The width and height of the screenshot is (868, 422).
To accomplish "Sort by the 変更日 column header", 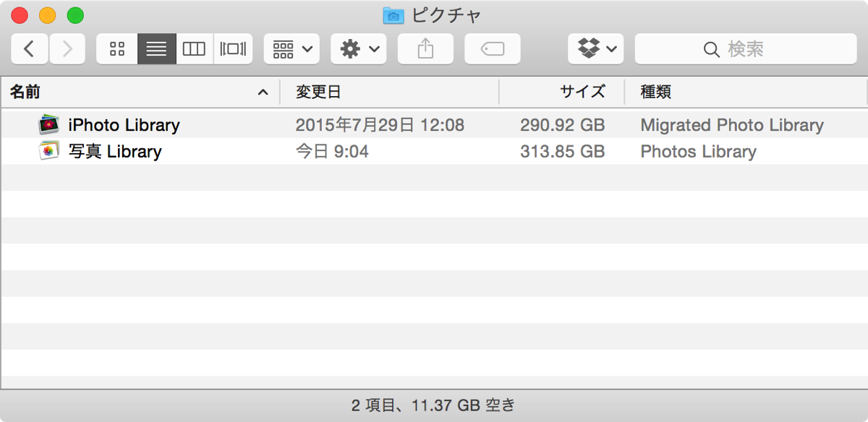I will [x=390, y=92].
